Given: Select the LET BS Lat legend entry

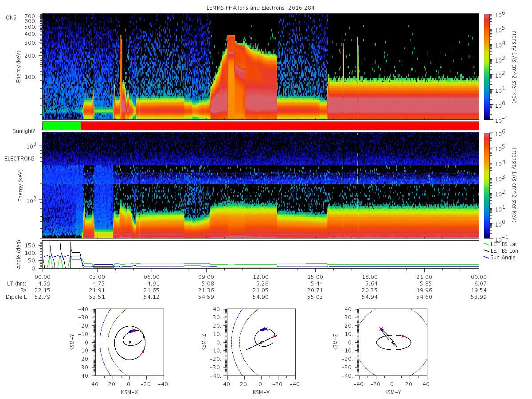Looking at the screenshot, I should point(501,244).
